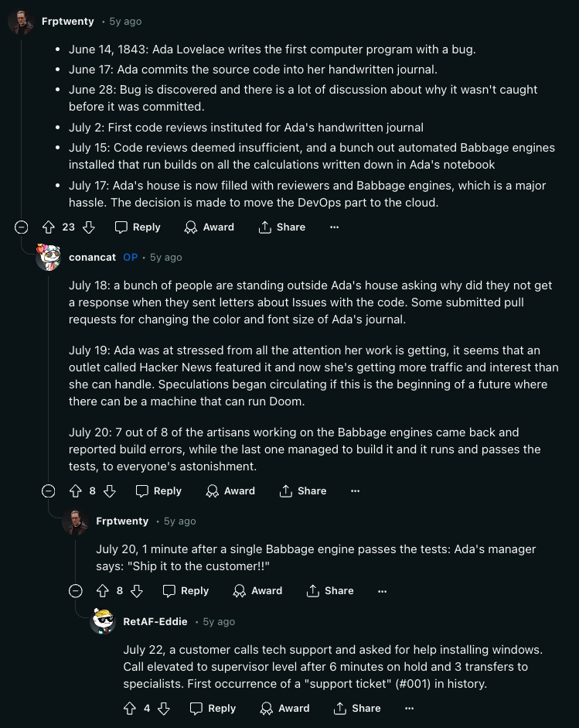This screenshot has width=579, height=728.
Task: Open conancat's OP profile link
Action: [130, 257]
